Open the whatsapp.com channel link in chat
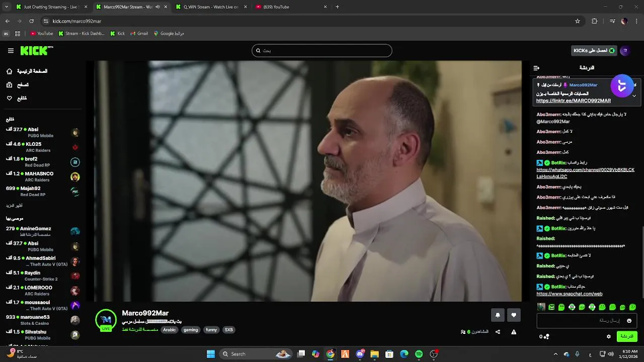This screenshot has height=362, width=644. pyautogui.click(x=585, y=173)
